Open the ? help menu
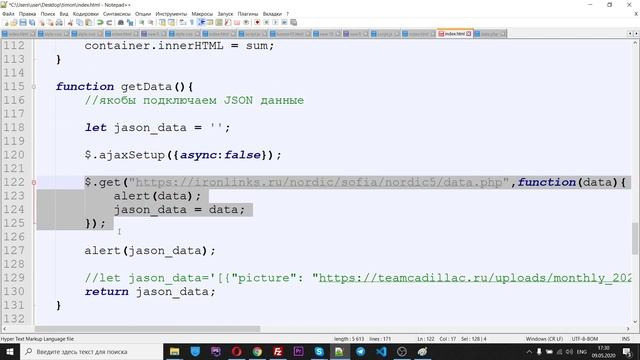 (x=287, y=14)
